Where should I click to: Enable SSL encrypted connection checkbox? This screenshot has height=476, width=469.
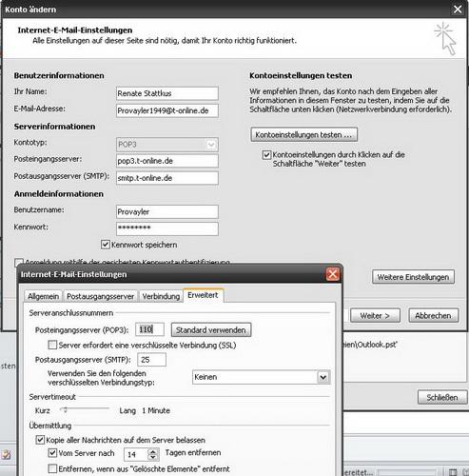(x=52, y=345)
